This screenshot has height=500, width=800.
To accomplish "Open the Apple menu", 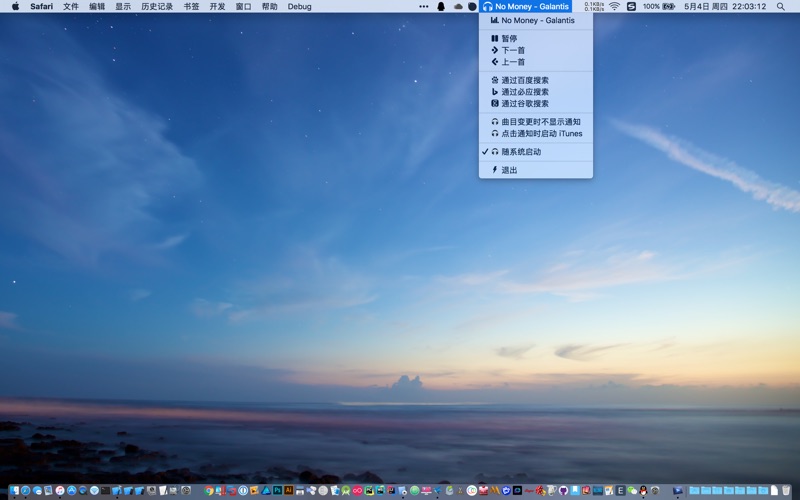I will (x=15, y=6).
